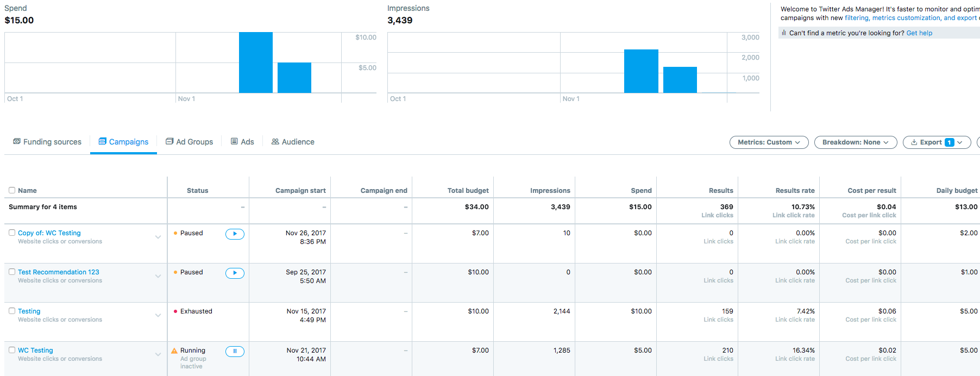Click play button for Test Recommendation 123
Image resolution: width=980 pixels, height=376 pixels.
coord(235,273)
